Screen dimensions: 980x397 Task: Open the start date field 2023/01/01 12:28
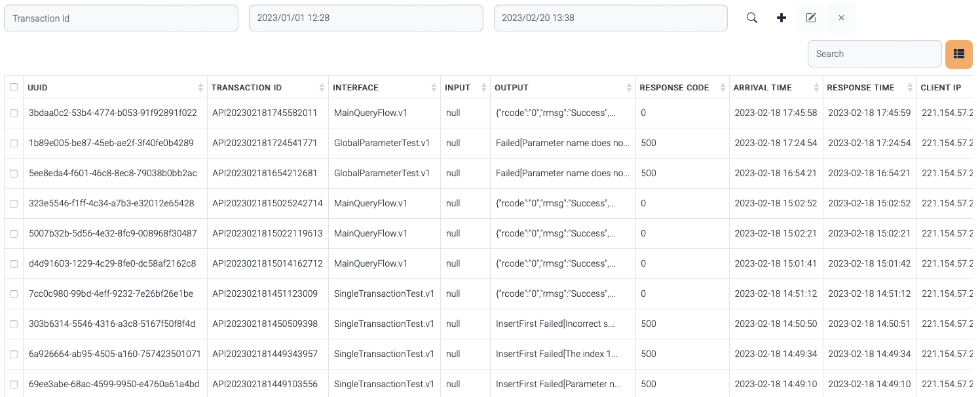[x=366, y=18]
